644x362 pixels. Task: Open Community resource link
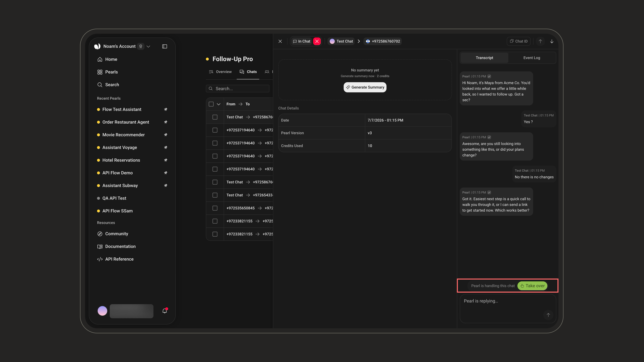[112, 234]
